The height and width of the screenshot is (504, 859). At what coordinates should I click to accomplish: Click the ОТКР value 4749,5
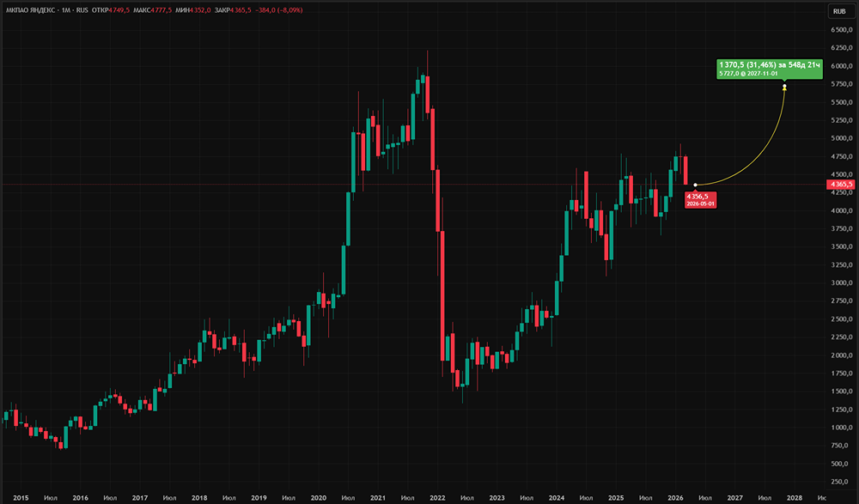[119, 9]
